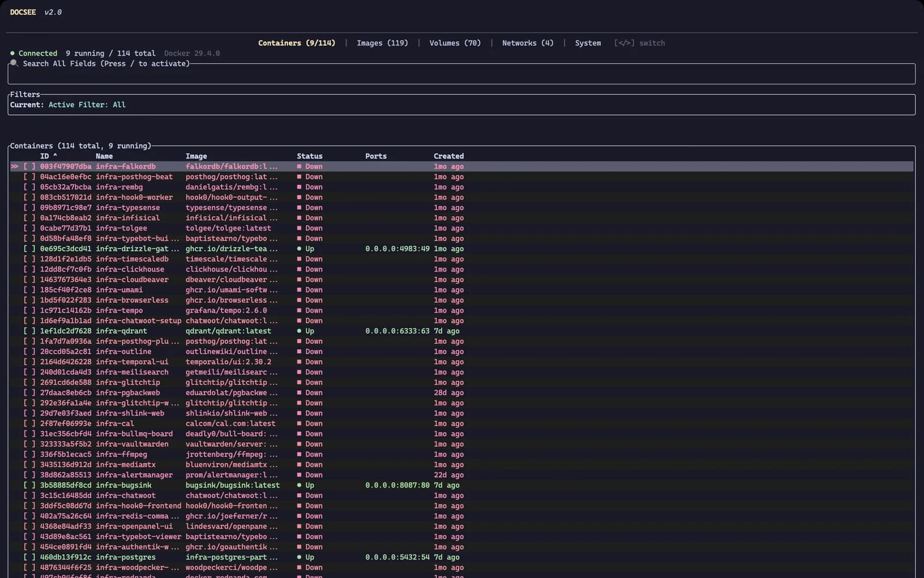The image size is (924, 578).
Task: Click image temporalio/ui:2.30.2
Action: coord(228,362)
